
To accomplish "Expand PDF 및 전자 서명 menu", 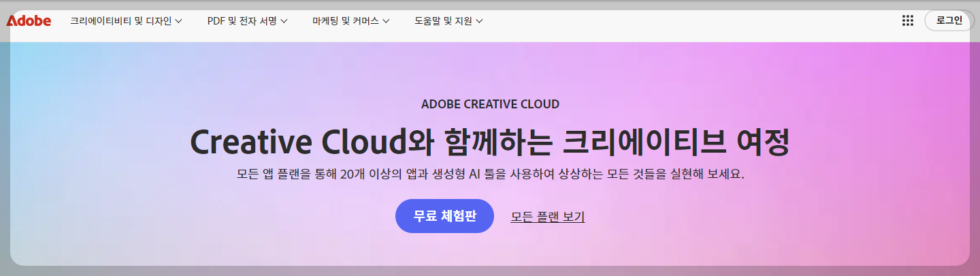I will click(x=248, y=20).
